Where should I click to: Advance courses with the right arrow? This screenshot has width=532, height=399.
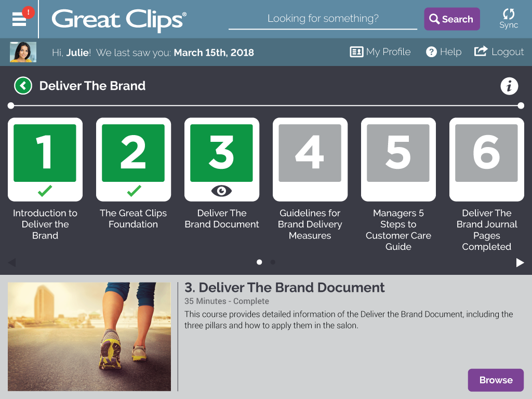[520, 262]
